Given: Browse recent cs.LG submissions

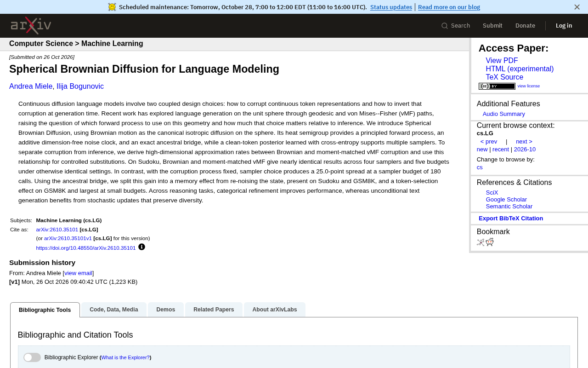Looking at the screenshot, I should (x=501, y=149).
